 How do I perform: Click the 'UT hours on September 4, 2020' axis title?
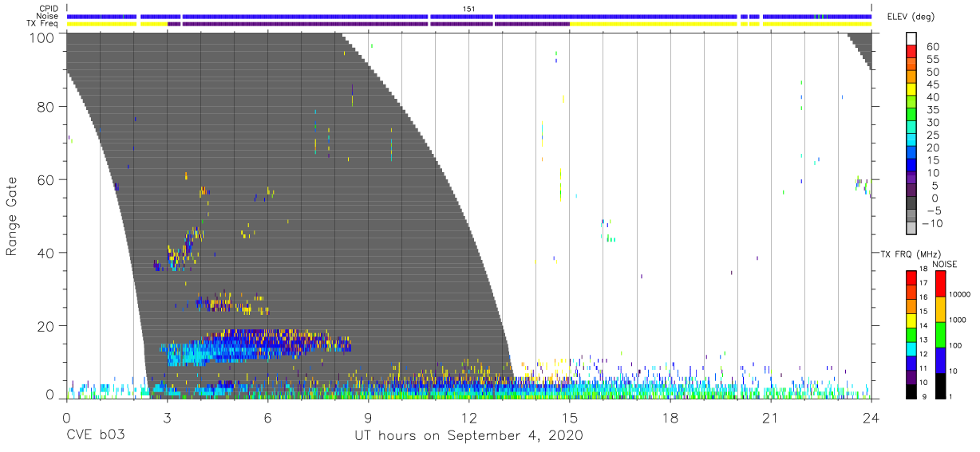[x=468, y=436]
